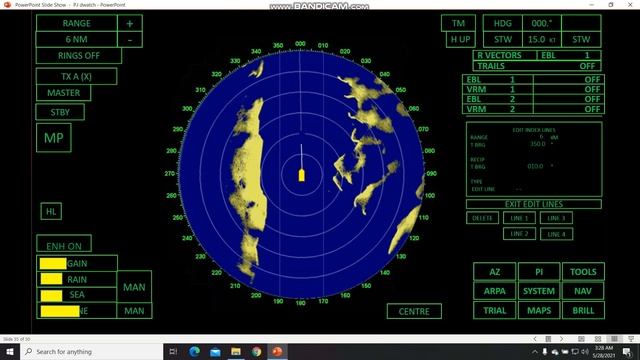
Task: Increase radar range with plus button
Action: point(130,23)
